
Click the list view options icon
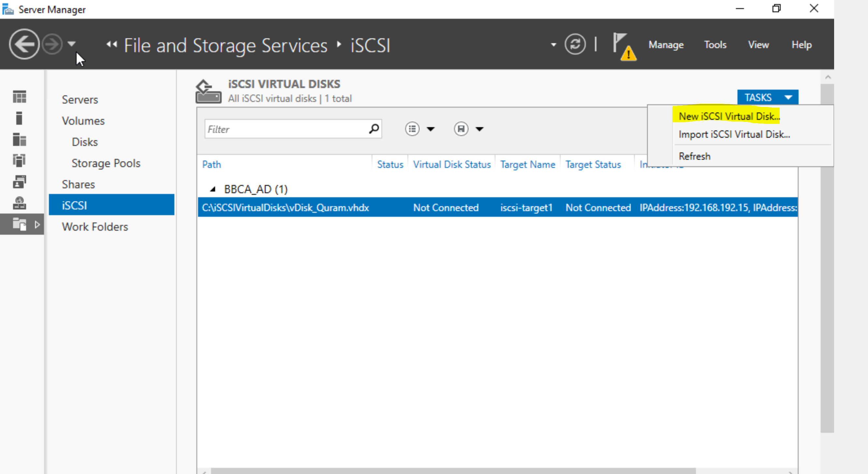coord(412,129)
